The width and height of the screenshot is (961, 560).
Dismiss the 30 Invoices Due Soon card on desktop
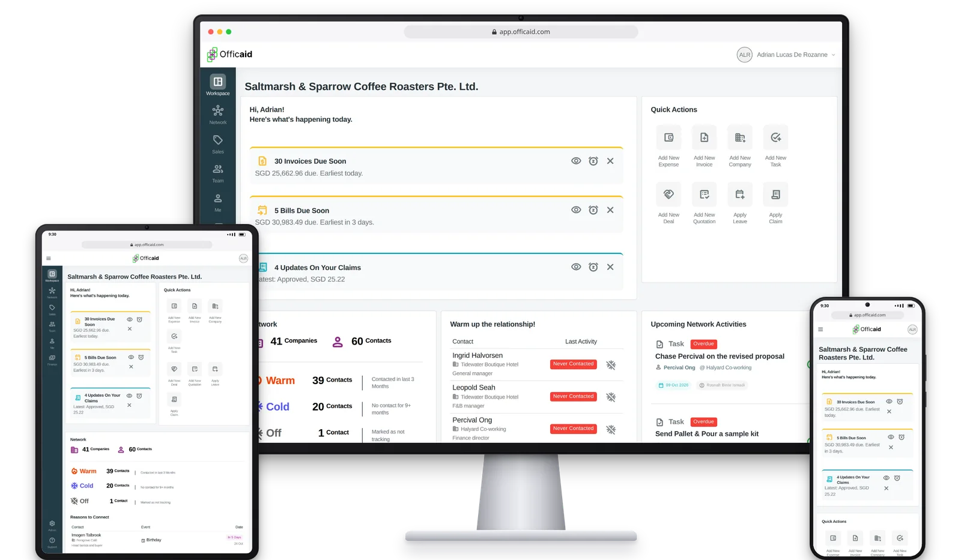click(610, 161)
